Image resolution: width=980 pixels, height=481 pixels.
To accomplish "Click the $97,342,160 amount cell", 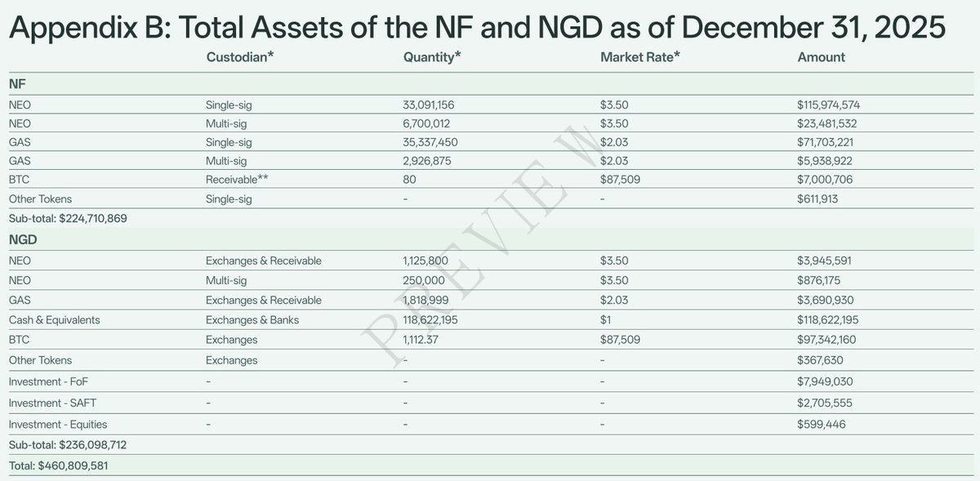I will point(828,340).
